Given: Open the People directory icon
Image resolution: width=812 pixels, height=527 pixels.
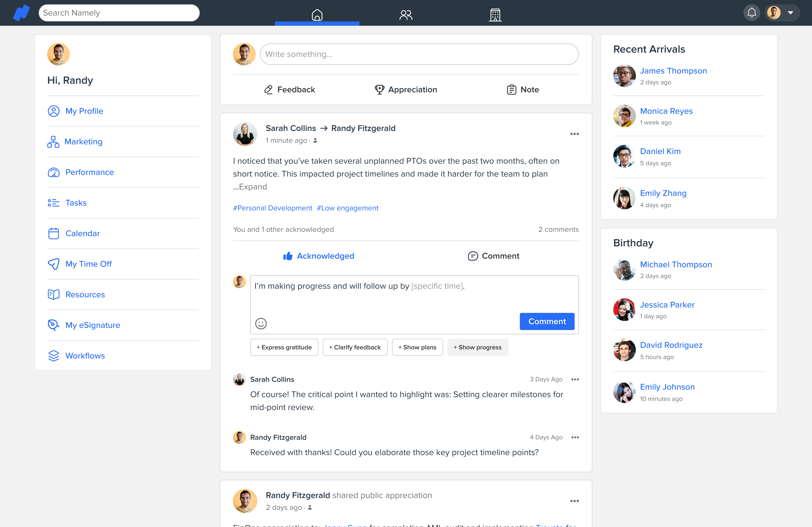Looking at the screenshot, I should click(406, 15).
